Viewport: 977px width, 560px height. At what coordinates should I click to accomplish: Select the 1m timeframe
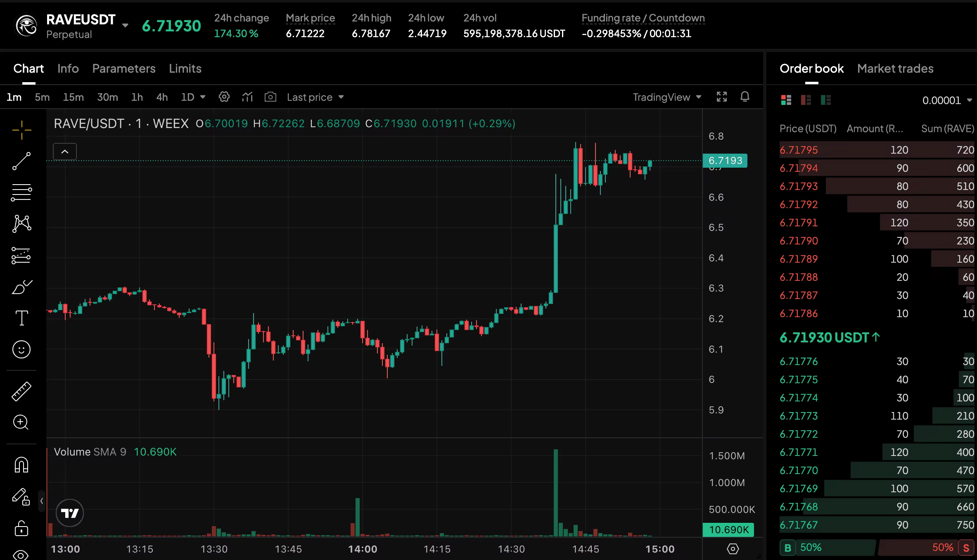pos(14,97)
